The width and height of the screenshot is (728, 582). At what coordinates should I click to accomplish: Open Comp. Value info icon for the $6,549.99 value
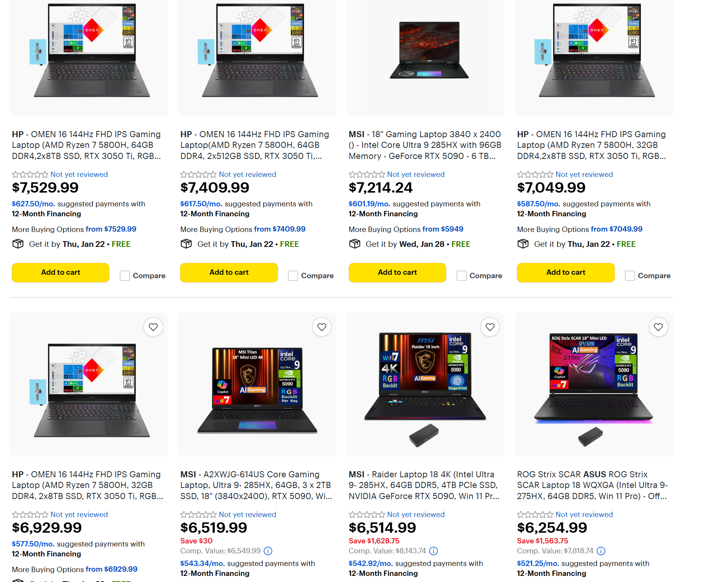[268, 551]
